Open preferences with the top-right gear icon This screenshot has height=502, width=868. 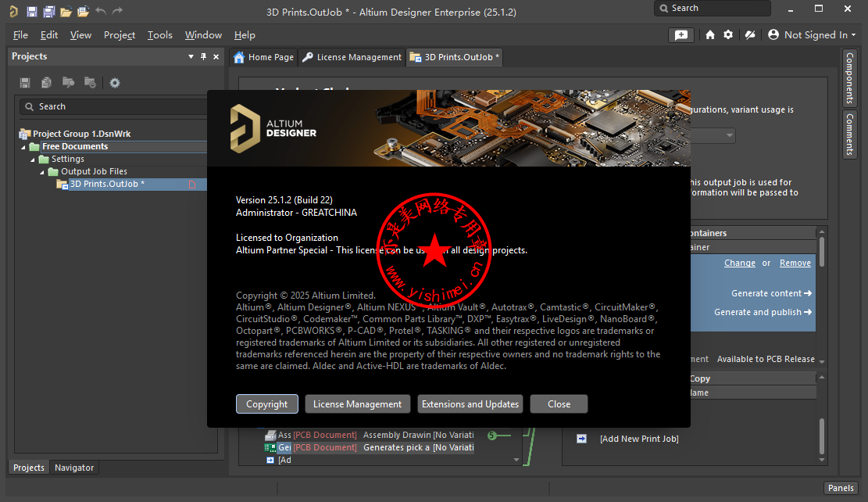tap(728, 35)
